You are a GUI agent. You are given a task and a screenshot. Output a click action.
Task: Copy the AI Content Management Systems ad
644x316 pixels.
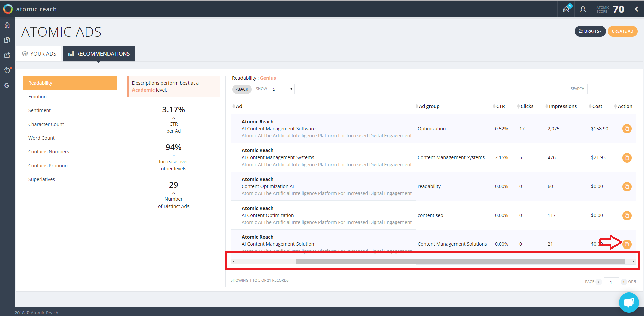pyautogui.click(x=627, y=157)
